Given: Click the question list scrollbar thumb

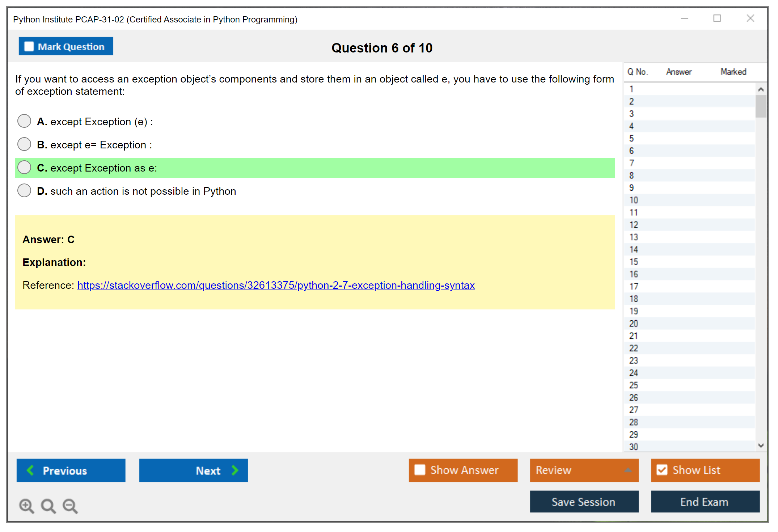Looking at the screenshot, I should (761, 106).
